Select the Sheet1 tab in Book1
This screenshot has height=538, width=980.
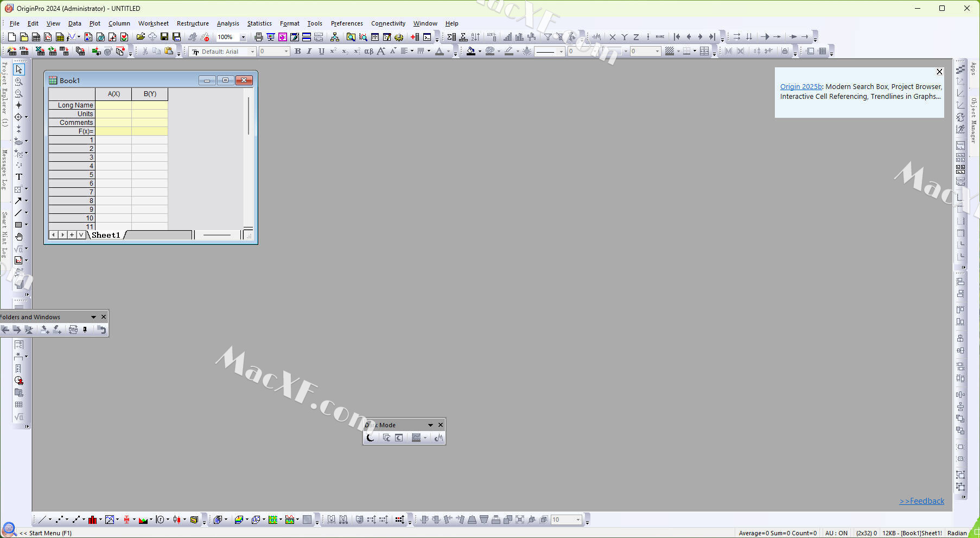[x=106, y=235]
